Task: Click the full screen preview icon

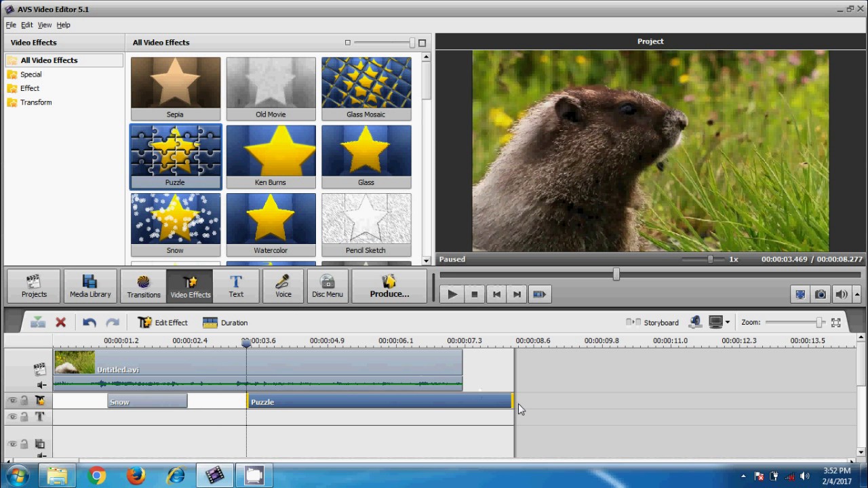Action: tap(800, 294)
